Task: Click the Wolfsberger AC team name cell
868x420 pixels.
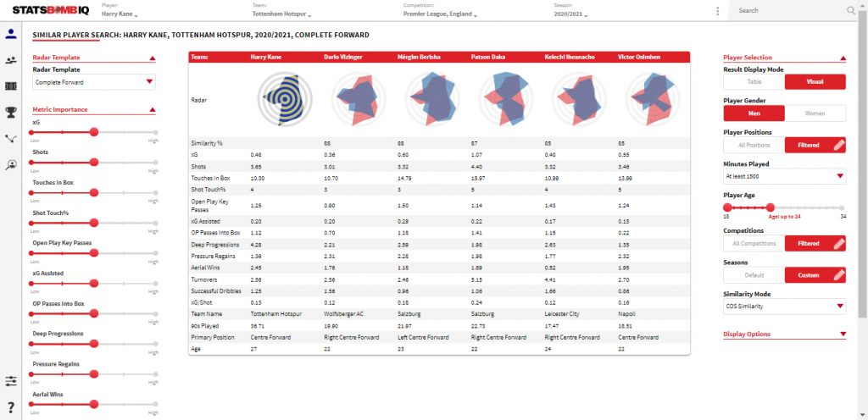Action: (x=344, y=313)
